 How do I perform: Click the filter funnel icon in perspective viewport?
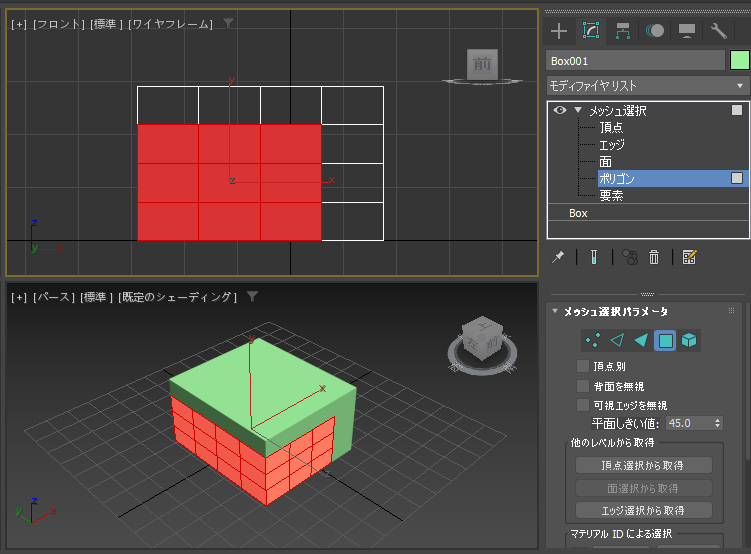(252, 297)
